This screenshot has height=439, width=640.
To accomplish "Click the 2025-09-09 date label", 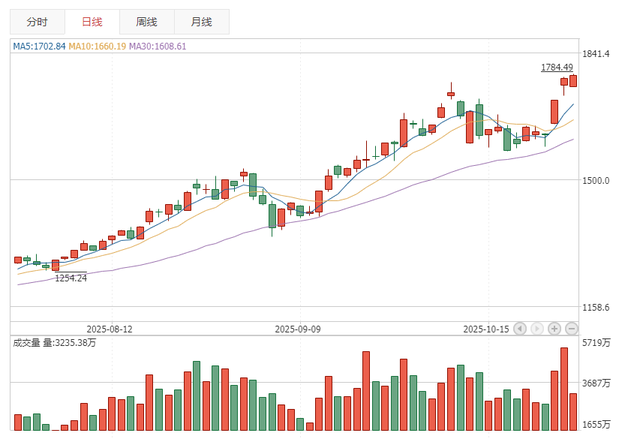I will point(297,328).
